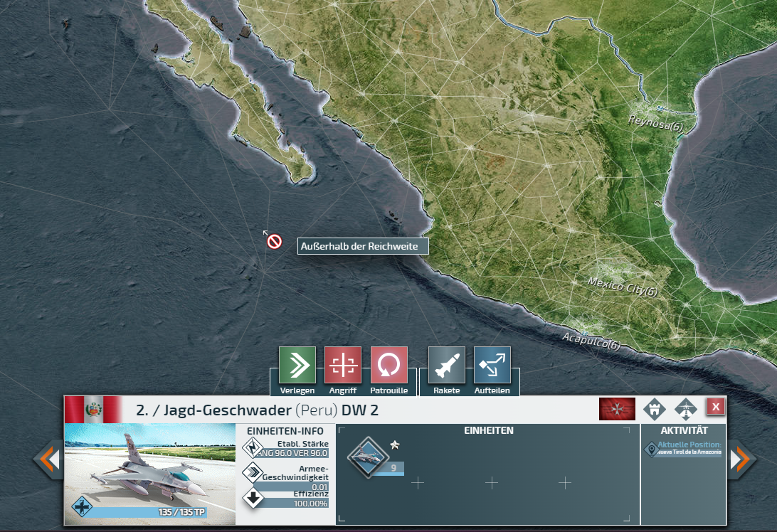Activate the Patrouille patrol command
777x532 pixels.
pos(389,365)
